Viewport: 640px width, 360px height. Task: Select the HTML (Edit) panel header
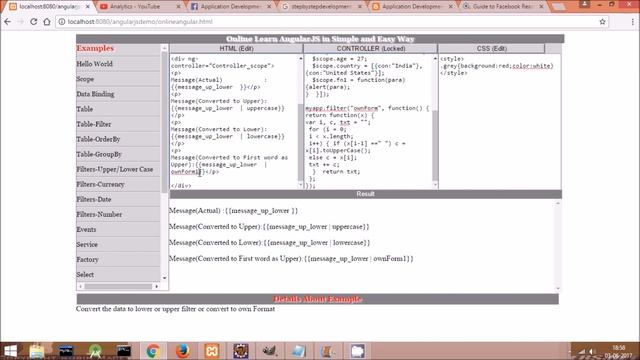(236, 49)
